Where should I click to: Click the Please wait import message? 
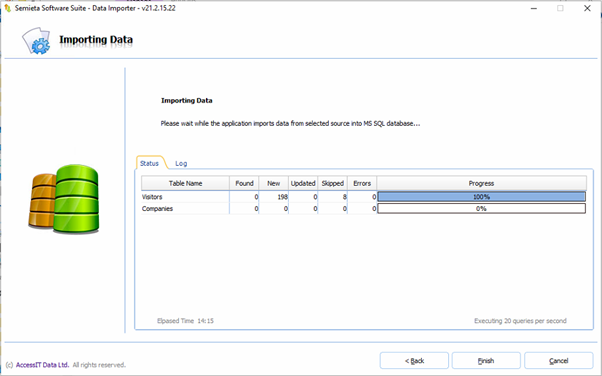point(290,123)
